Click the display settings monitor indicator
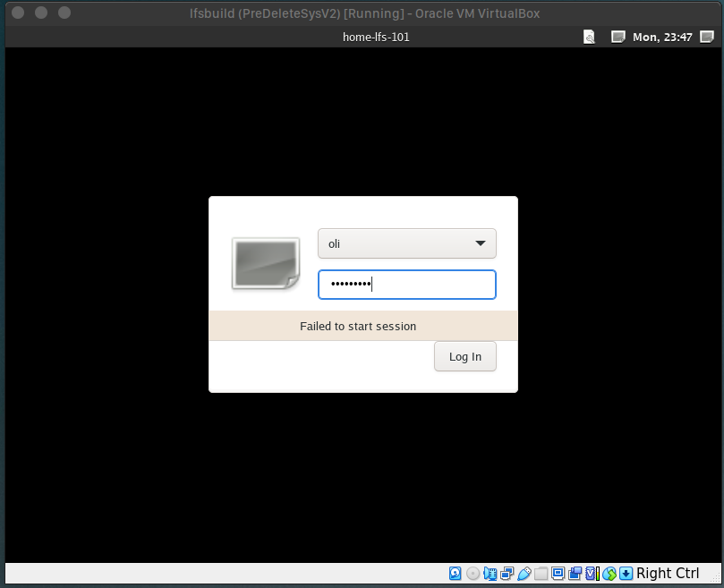The width and height of the screenshot is (724, 588). 558,574
